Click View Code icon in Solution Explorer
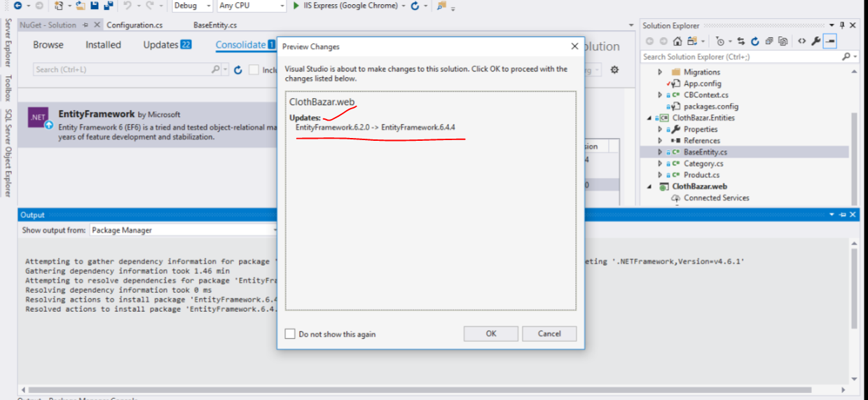The image size is (868, 400). click(x=802, y=41)
